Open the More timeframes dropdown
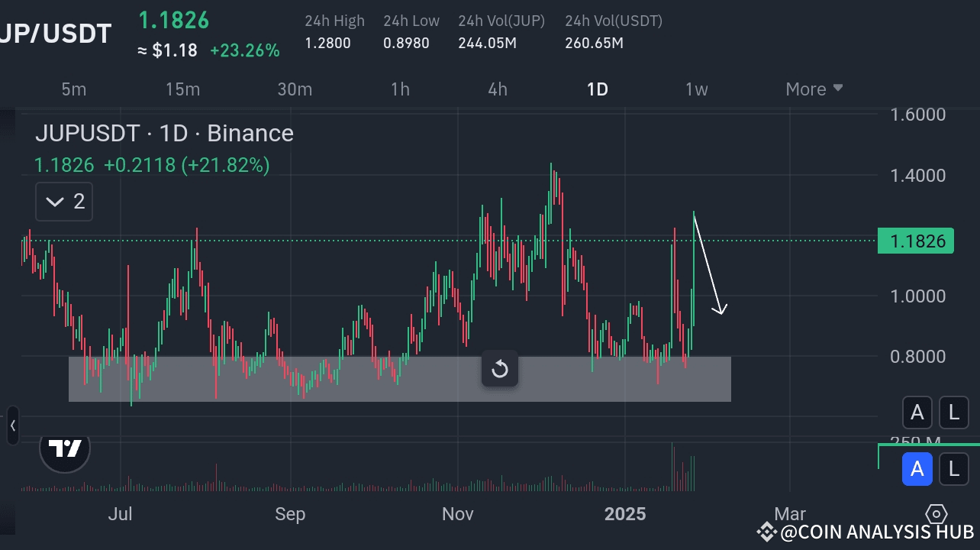Image resolution: width=980 pixels, height=550 pixels. [813, 89]
